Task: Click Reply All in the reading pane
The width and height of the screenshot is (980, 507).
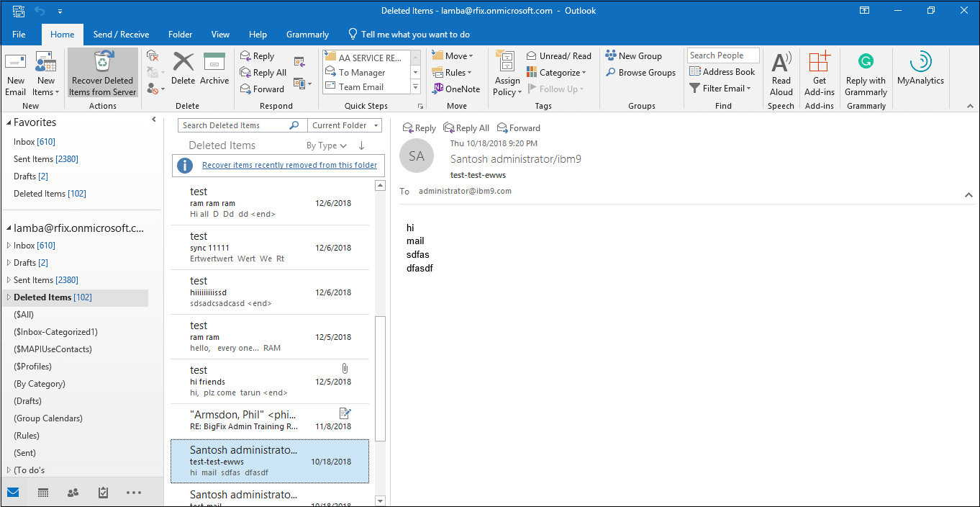Action: pyautogui.click(x=466, y=128)
